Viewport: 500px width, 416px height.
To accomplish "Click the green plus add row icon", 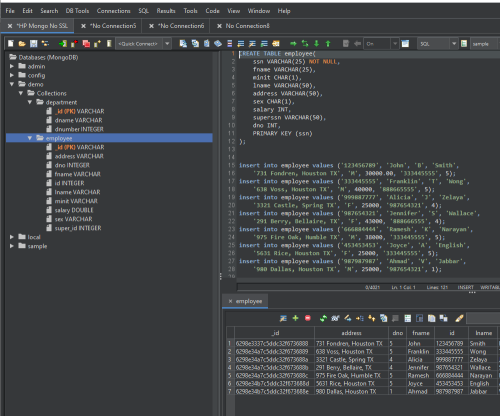I will (x=295, y=318).
